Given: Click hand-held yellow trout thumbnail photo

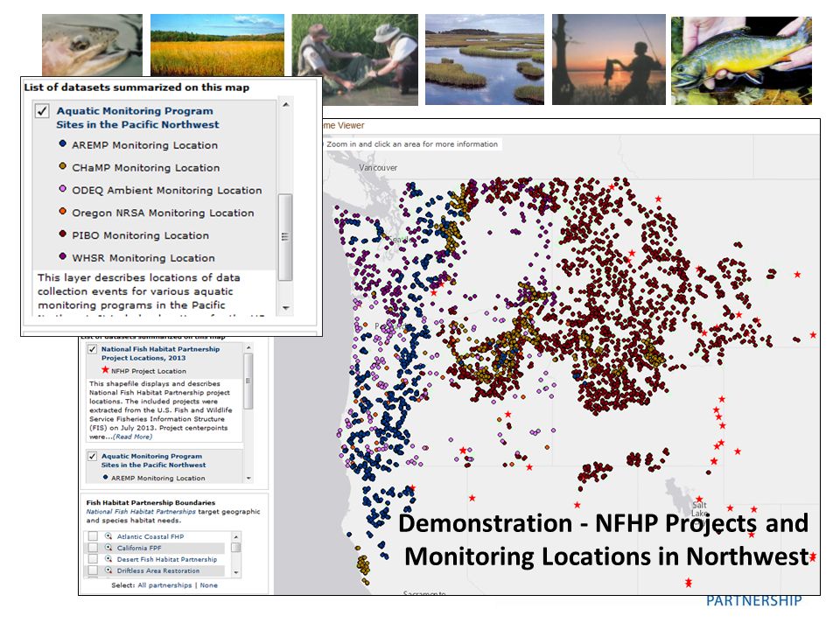Looking at the screenshot, I should click(x=741, y=60).
